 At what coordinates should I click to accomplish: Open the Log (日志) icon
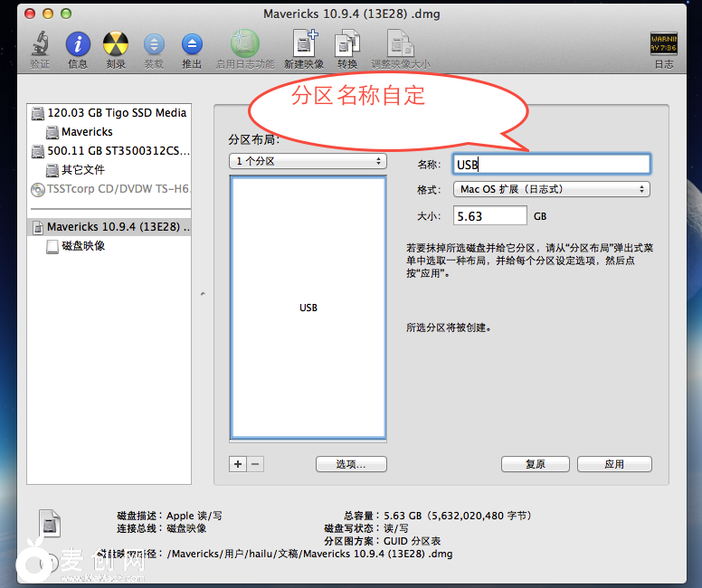point(663,44)
